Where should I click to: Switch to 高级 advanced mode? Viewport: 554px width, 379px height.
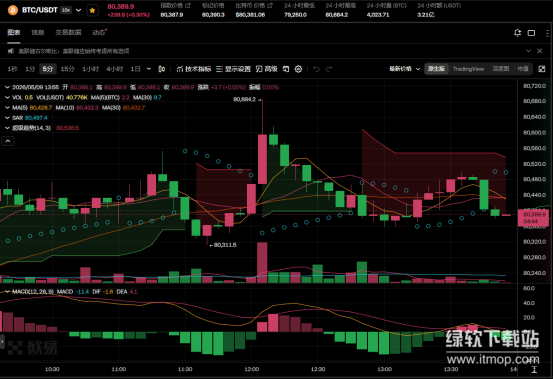(267, 69)
